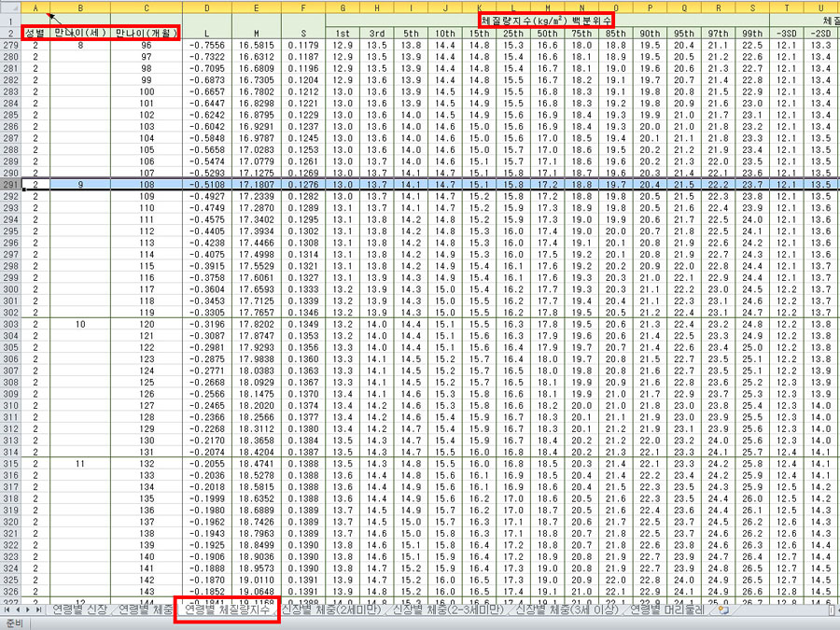Click cell with value 19.0648

(x=256, y=592)
